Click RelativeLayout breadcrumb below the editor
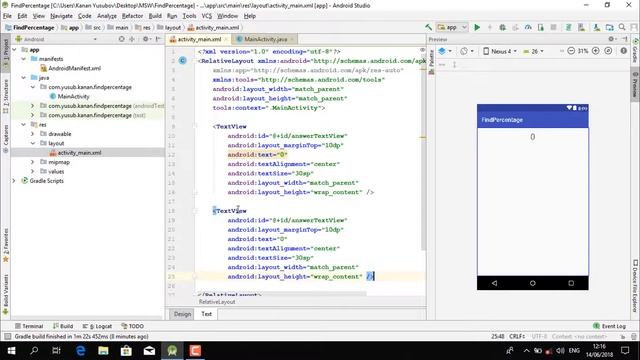Viewport: 640px width, 360px height. (217, 302)
